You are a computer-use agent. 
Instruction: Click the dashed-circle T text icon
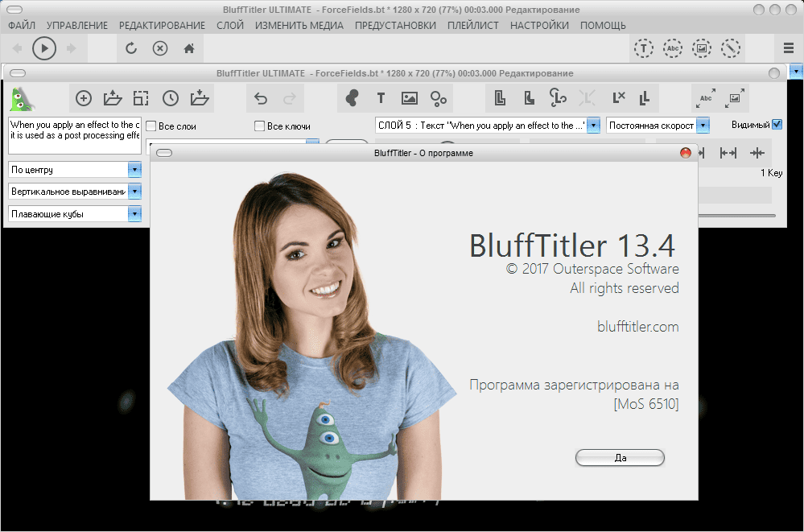tap(644, 48)
